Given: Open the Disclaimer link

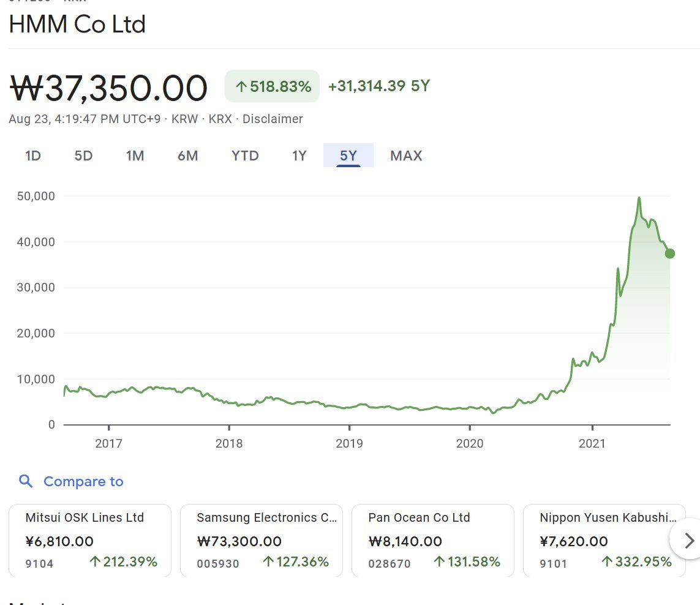Looking at the screenshot, I should point(273,119).
